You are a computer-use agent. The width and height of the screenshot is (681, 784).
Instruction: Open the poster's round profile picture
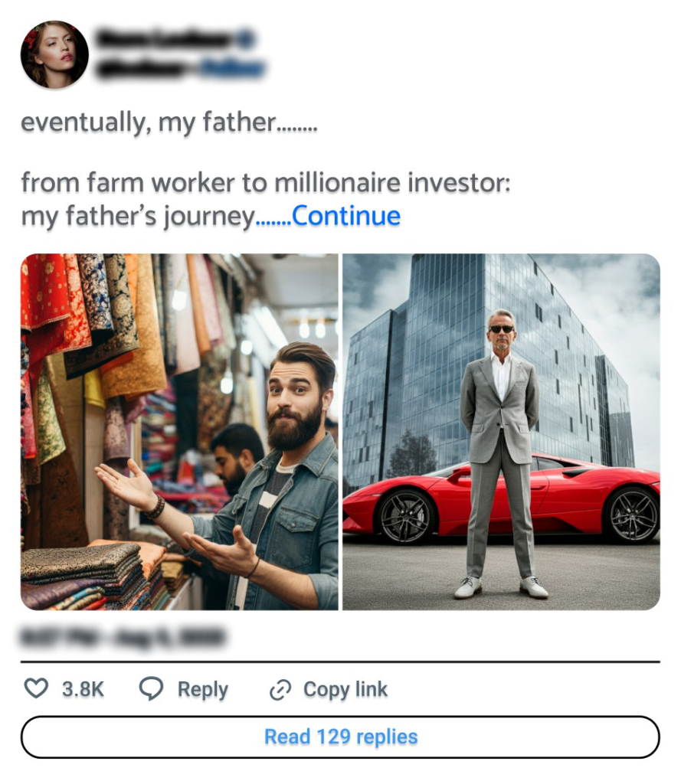[54, 54]
